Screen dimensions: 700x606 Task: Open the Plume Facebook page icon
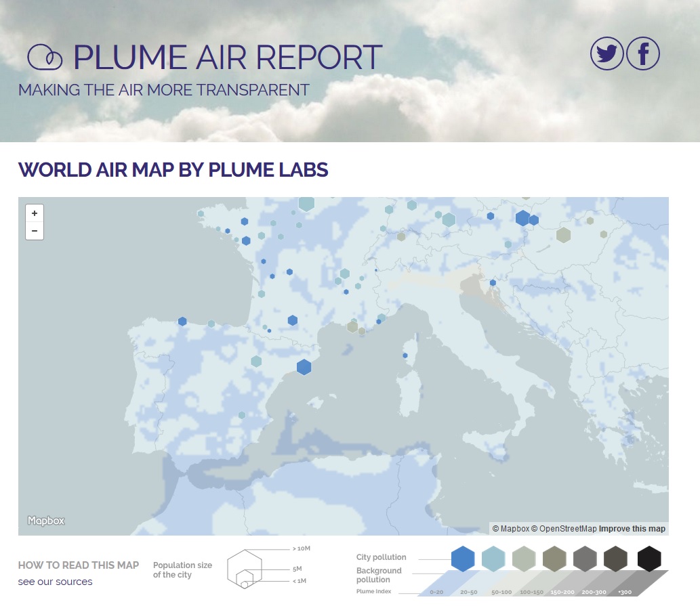pos(643,53)
